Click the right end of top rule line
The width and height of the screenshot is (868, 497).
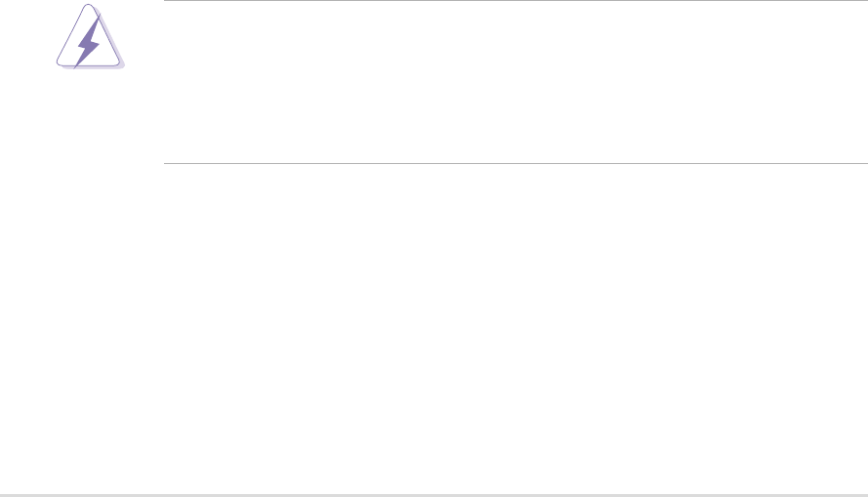(x=864, y=1)
